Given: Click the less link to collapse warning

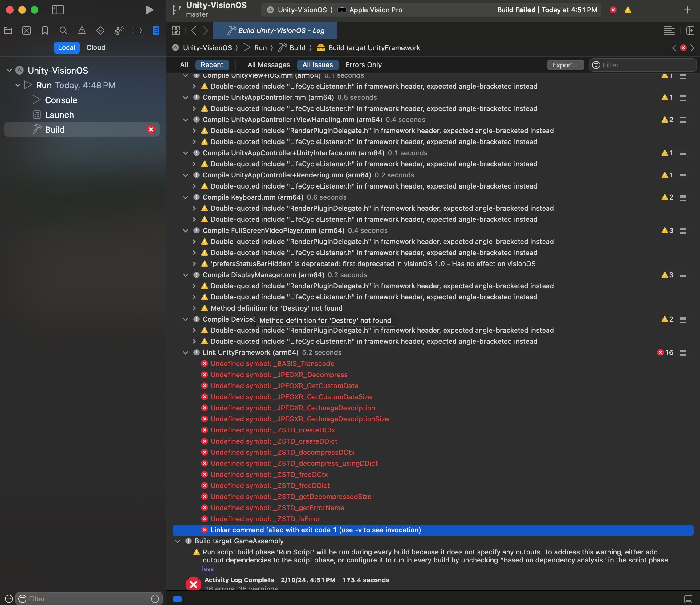Looking at the screenshot, I should pos(208,569).
